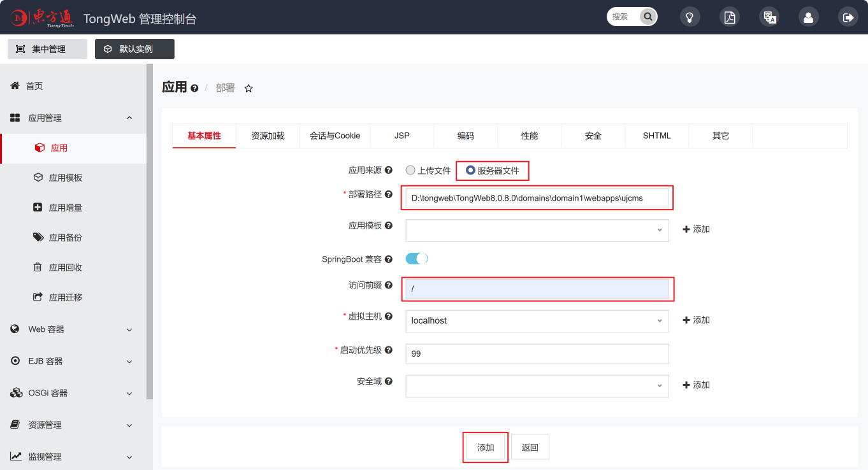Click the language switch icon
Image resolution: width=868 pixels, height=470 pixels.
(769, 17)
